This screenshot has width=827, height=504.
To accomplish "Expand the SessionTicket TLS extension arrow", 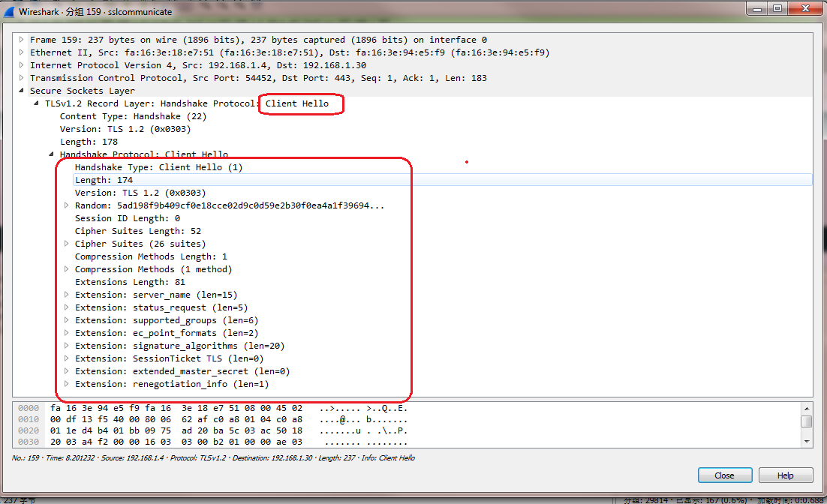I will click(66, 358).
